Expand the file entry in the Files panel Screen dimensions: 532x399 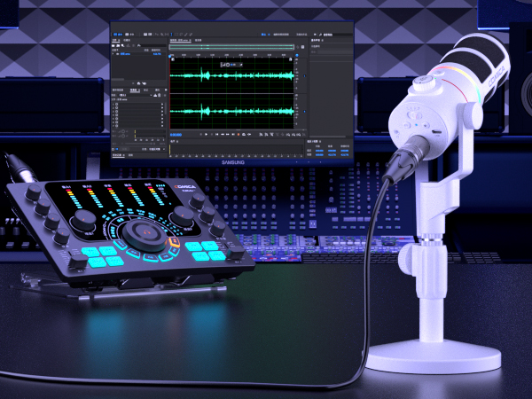click(113, 54)
